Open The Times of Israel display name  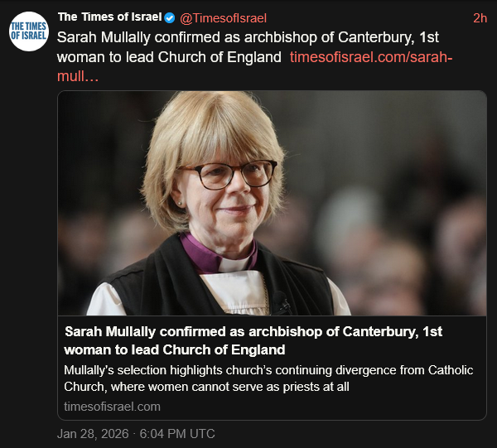tap(110, 18)
